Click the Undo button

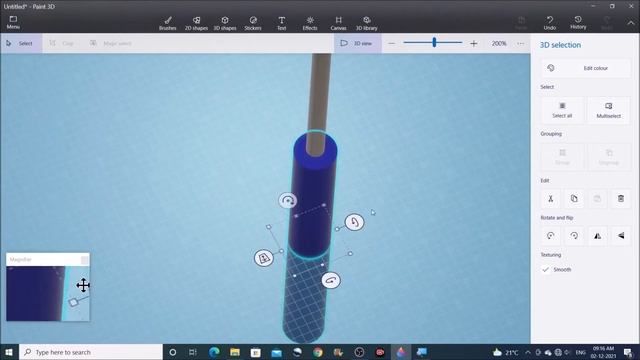coord(550,23)
